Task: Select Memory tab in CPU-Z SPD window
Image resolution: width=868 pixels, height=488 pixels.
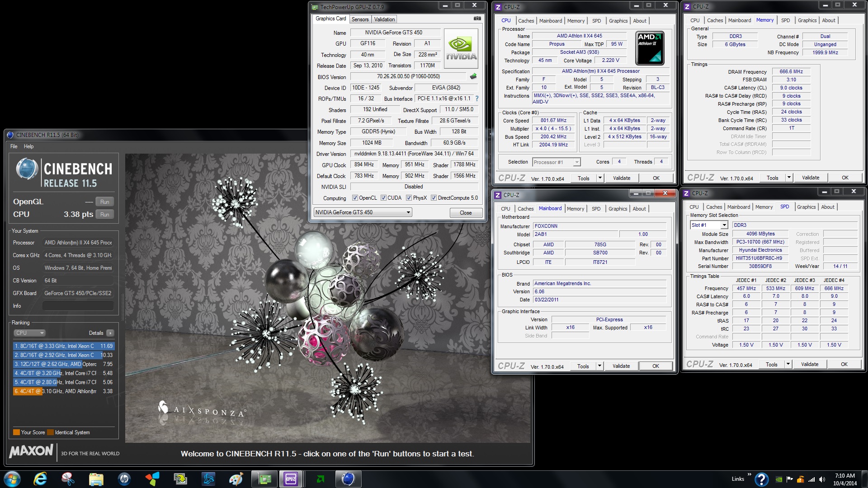Action: point(764,207)
